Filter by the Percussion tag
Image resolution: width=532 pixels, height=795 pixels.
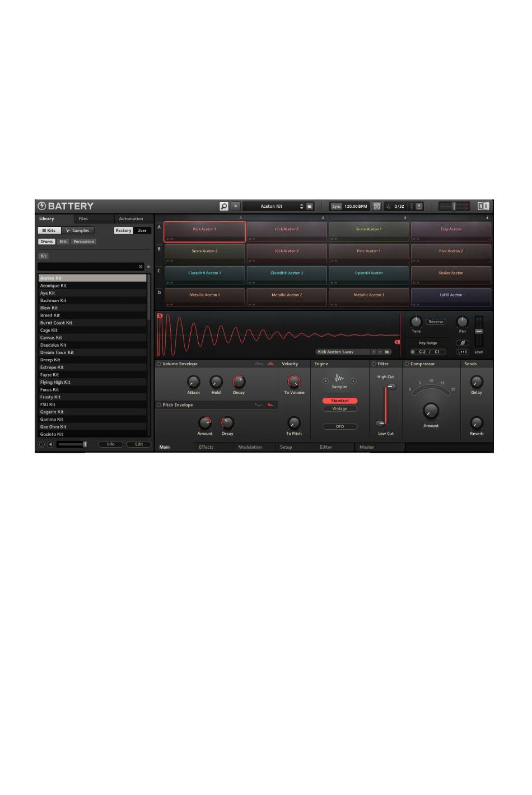coord(83,241)
